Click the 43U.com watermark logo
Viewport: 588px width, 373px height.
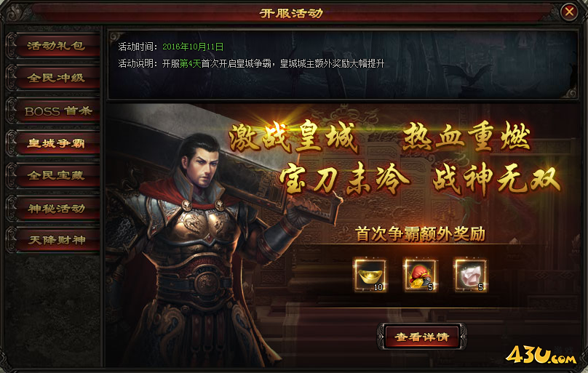coord(541,355)
